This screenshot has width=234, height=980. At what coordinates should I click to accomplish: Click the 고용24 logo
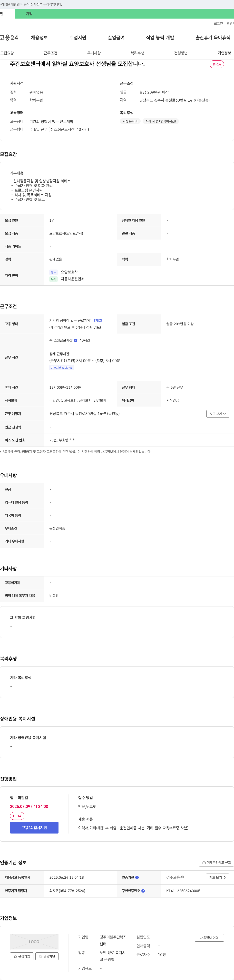9,38
